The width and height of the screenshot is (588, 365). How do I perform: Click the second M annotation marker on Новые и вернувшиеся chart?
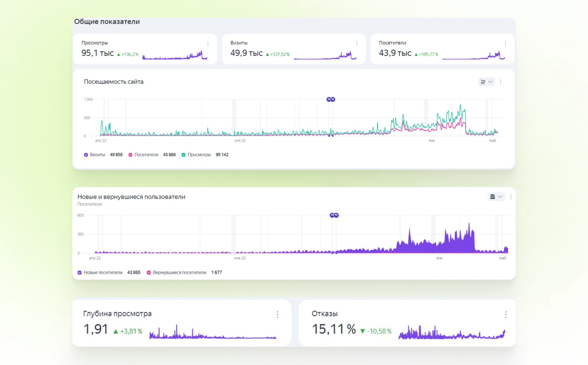coord(336,215)
